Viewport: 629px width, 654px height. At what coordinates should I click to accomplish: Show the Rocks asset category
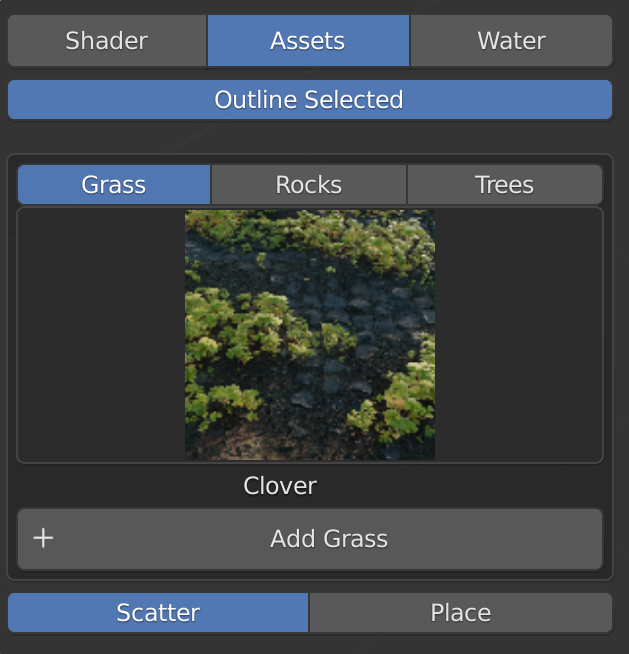(x=309, y=185)
